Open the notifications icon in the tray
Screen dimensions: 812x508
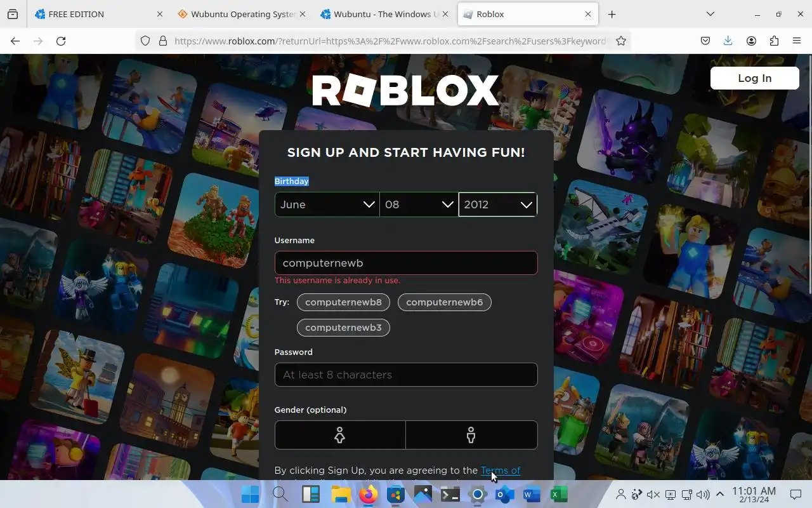tap(796, 495)
